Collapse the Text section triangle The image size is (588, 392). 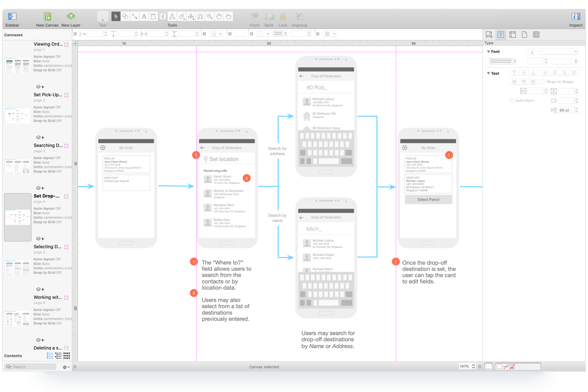488,73
